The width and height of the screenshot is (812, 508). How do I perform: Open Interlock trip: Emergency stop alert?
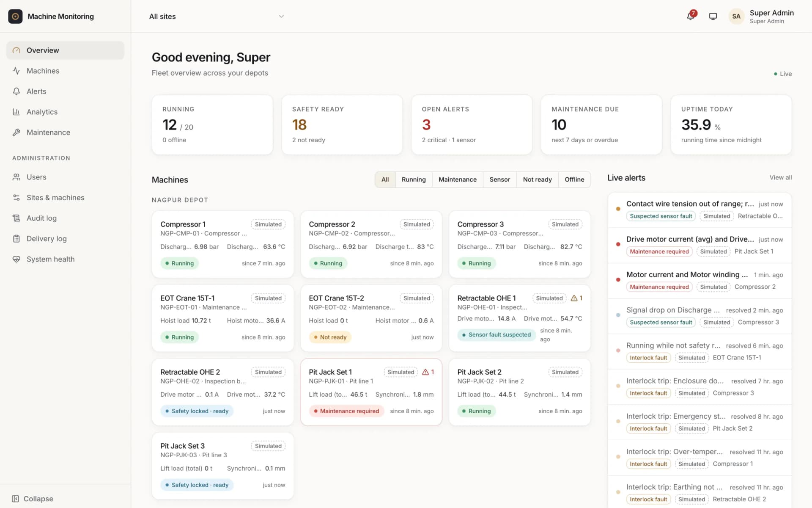[x=700, y=422]
